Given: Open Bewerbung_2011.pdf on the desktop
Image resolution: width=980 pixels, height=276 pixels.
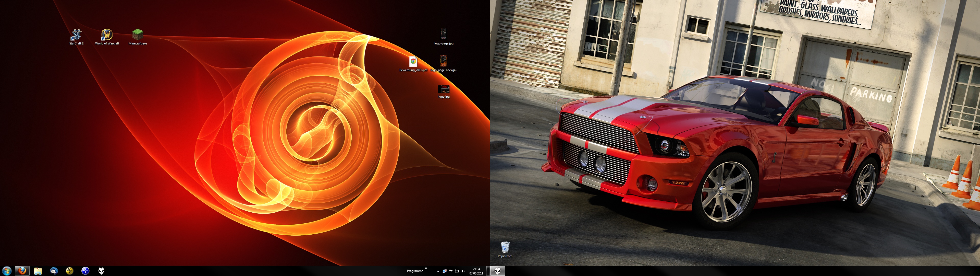Looking at the screenshot, I should pyautogui.click(x=413, y=61).
